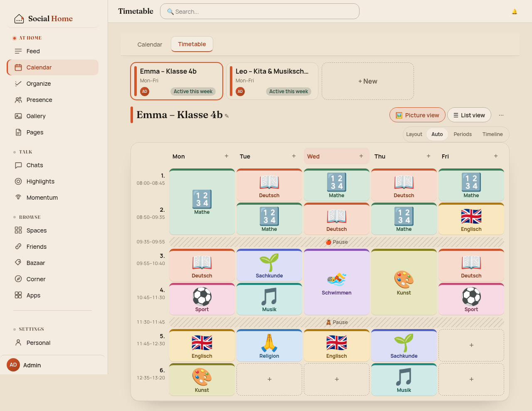Switch to List view
This screenshot has width=532, height=411.
tap(469, 115)
